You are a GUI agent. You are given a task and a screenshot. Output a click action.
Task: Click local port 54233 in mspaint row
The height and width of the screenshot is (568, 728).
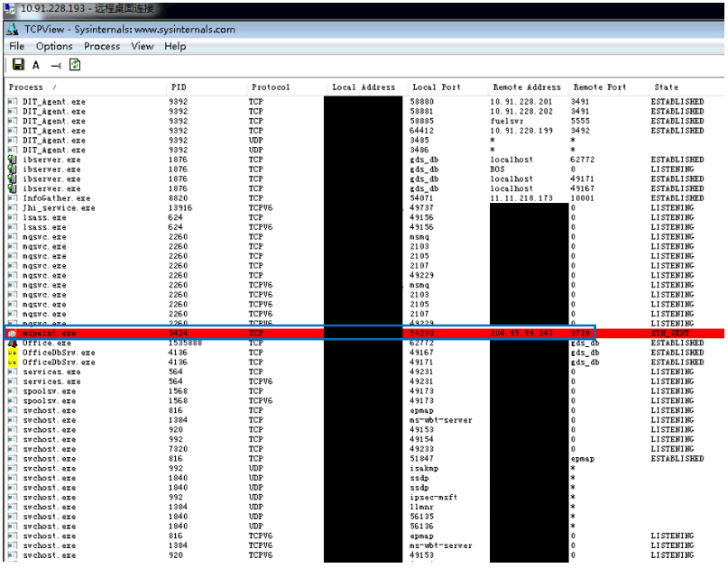421,334
